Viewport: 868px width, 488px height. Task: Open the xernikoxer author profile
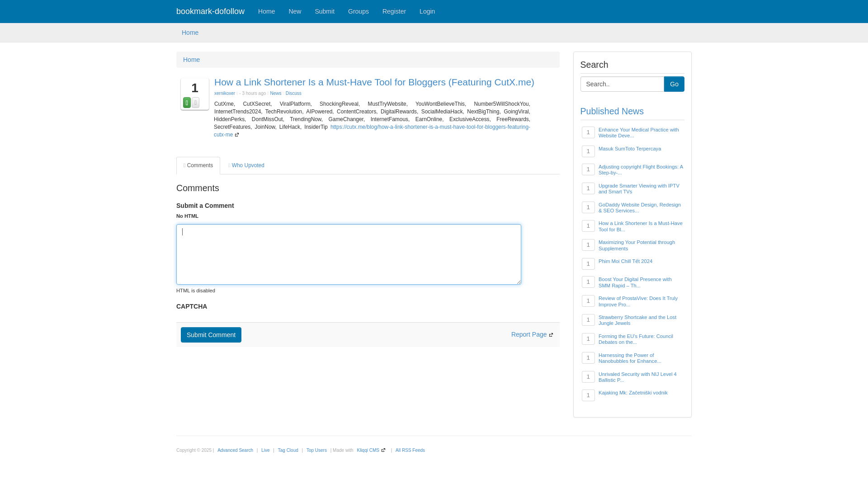coord(225,94)
